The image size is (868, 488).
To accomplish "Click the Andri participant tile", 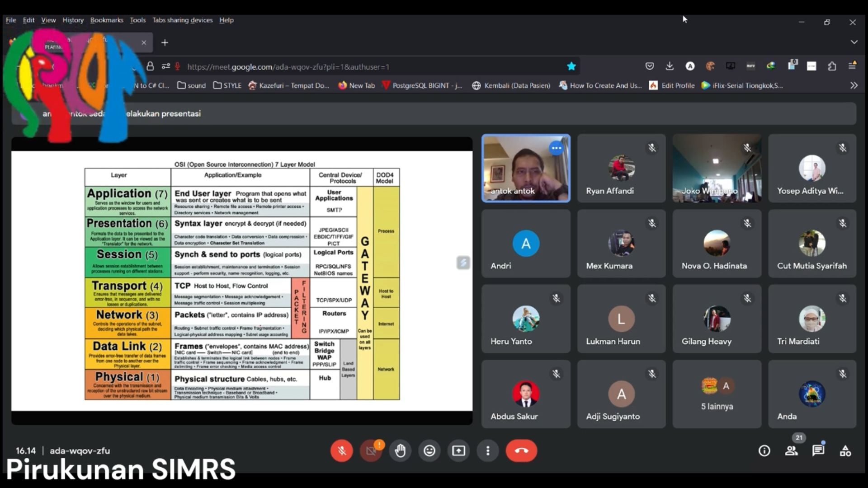I will tap(526, 244).
